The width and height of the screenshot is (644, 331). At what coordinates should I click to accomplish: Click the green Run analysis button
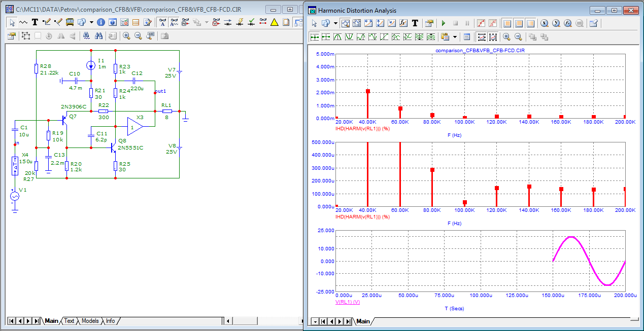(443, 23)
